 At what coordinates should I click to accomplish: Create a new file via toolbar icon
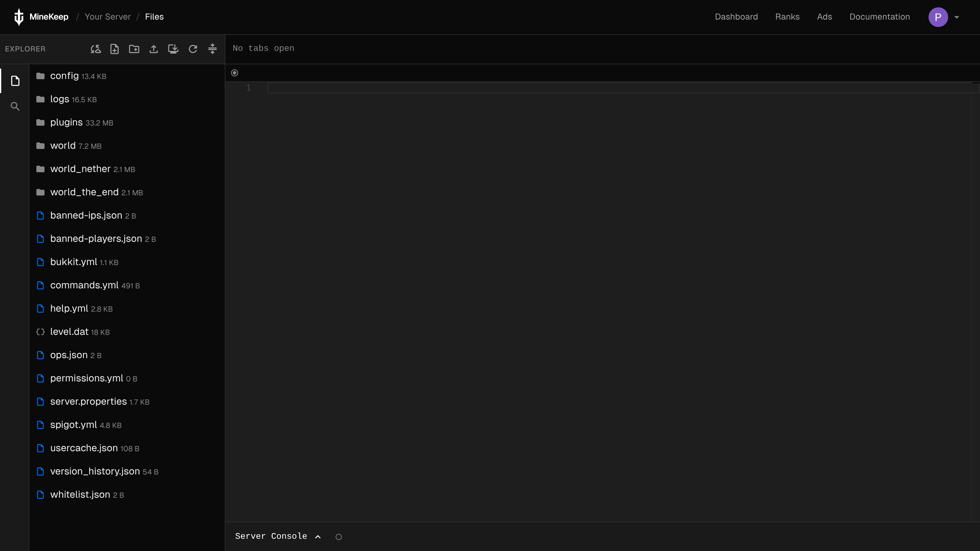(x=115, y=49)
